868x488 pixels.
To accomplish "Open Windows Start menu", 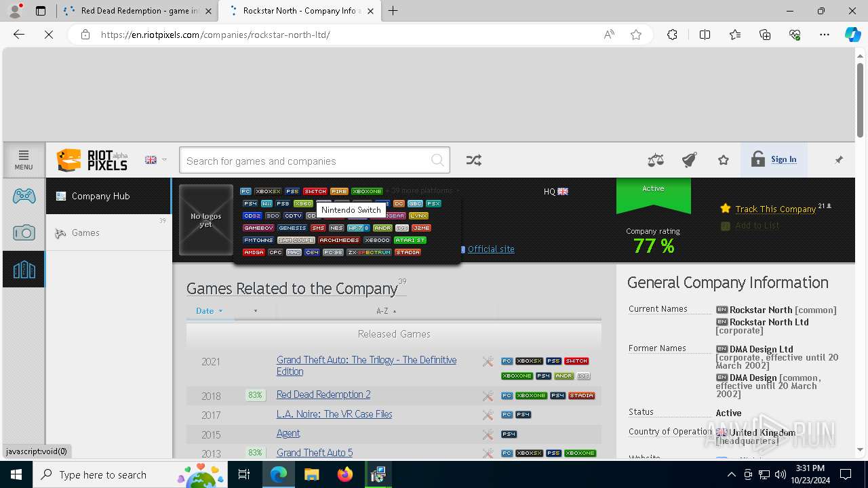I will pyautogui.click(x=16, y=474).
